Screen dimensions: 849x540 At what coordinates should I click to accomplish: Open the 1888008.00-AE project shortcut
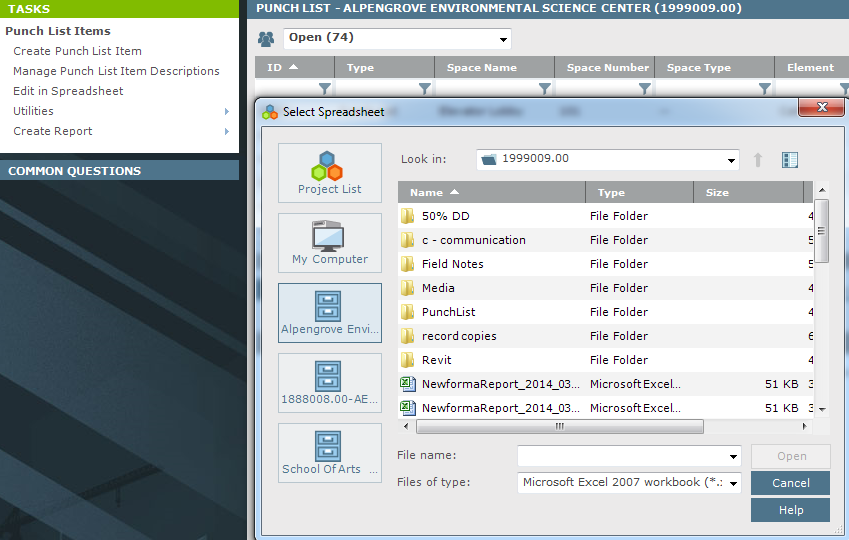[330, 383]
